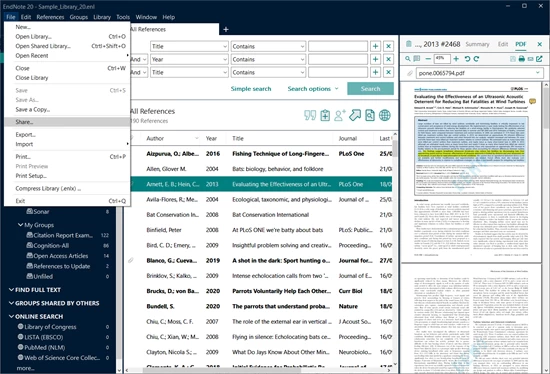Viewport: 550px width, 374px height.
Task: Click the insert citation quote icon
Action: (x=310, y=115)
